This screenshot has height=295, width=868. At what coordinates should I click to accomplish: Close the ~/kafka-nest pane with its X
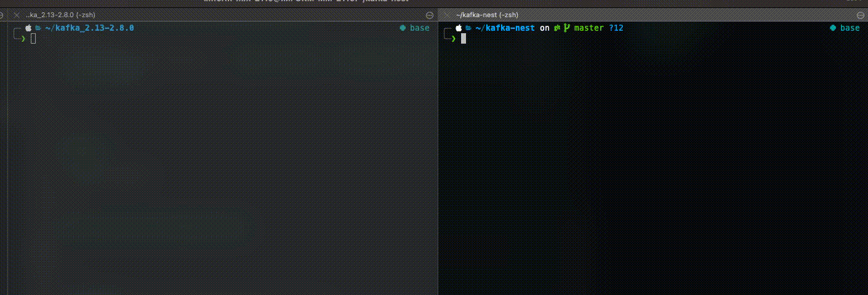click(x=446, y=15)
